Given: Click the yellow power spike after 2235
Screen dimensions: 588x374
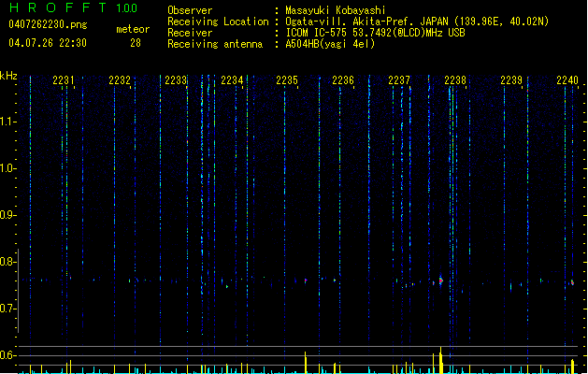Looking at the screenshot, I should coord(306,363).
